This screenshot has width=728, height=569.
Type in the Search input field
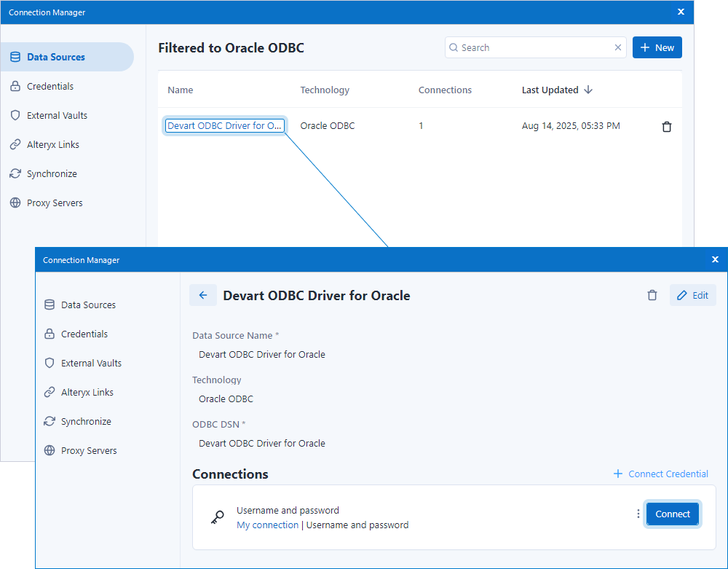[x=535, y=48]
